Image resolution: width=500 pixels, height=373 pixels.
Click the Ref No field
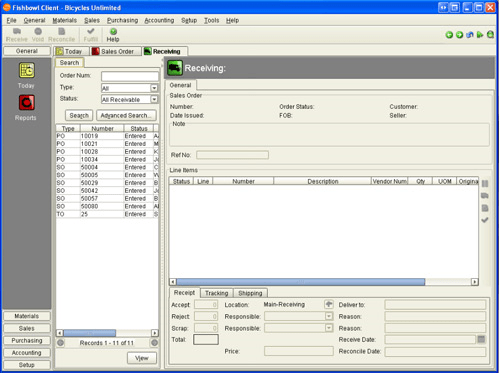coord(232,155)
